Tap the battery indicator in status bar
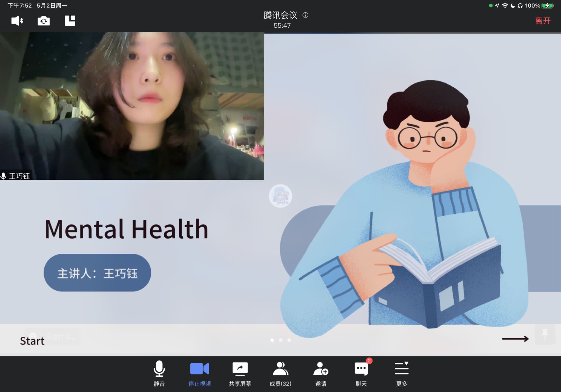 pyautogui.click(x=547, y=5)
